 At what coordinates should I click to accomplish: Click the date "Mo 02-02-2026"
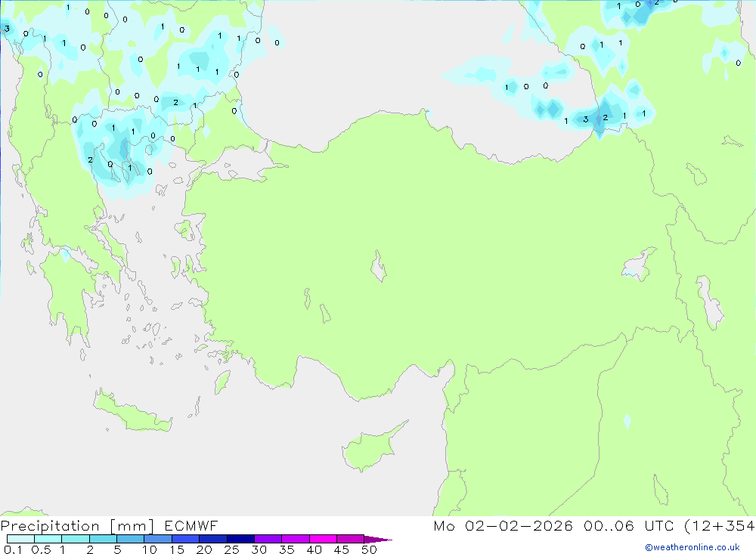503,525
